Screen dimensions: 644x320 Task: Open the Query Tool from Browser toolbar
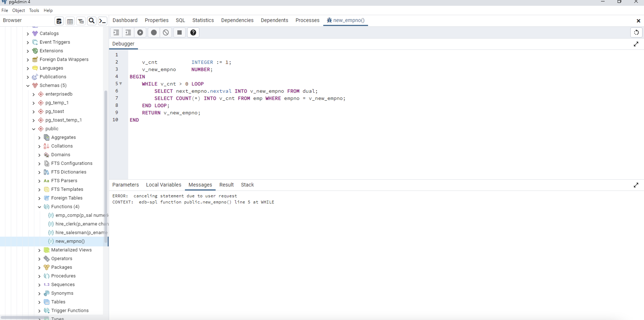[x=59, y=21]
